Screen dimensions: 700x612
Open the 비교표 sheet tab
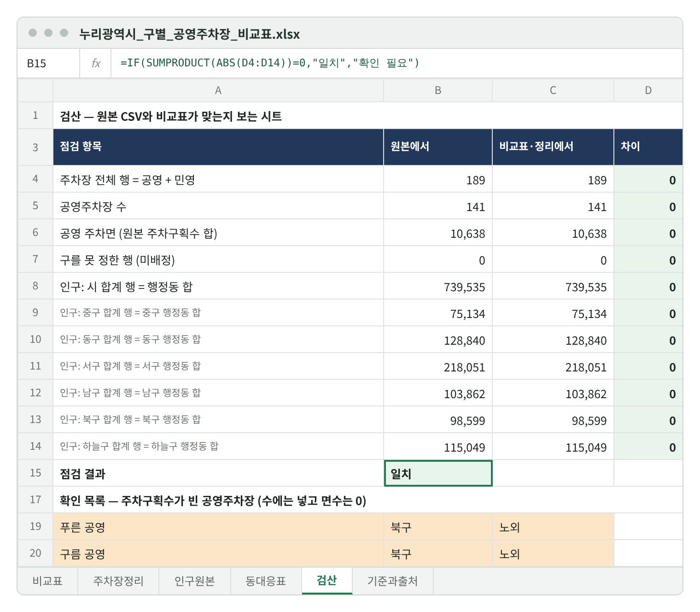coord(47,581)
